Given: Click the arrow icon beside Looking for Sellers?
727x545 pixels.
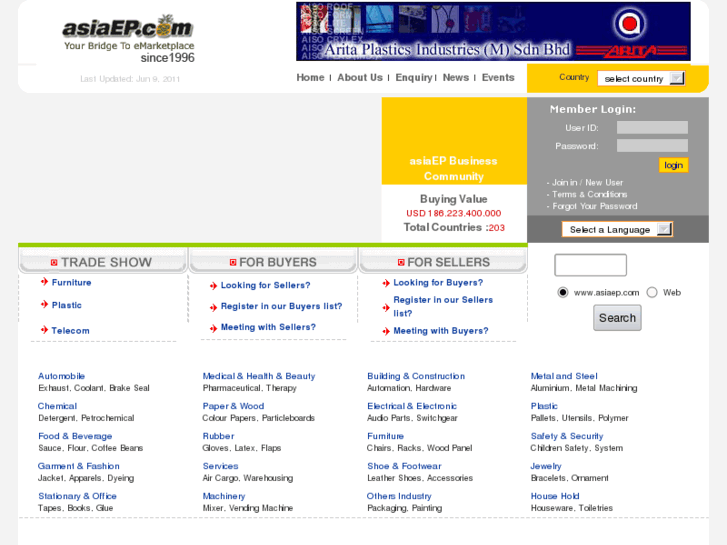Looking at the screenshot, I should pos(213,286).
